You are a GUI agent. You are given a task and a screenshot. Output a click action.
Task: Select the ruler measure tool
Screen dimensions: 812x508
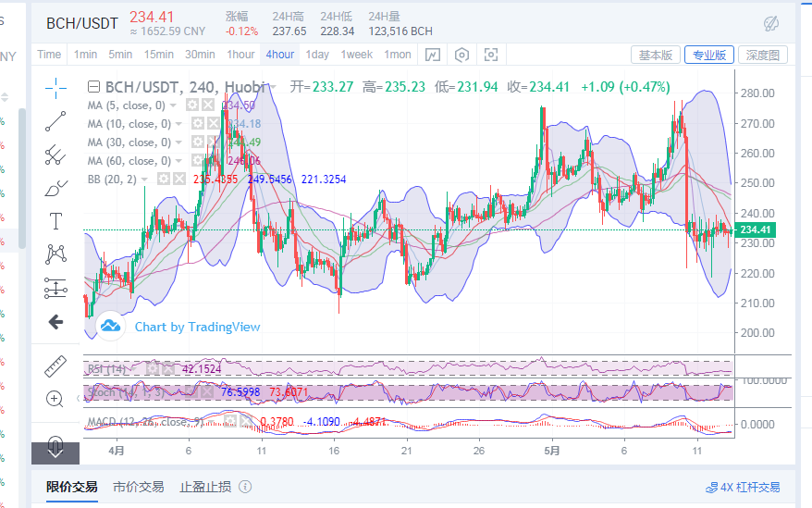tap(55, 366)
